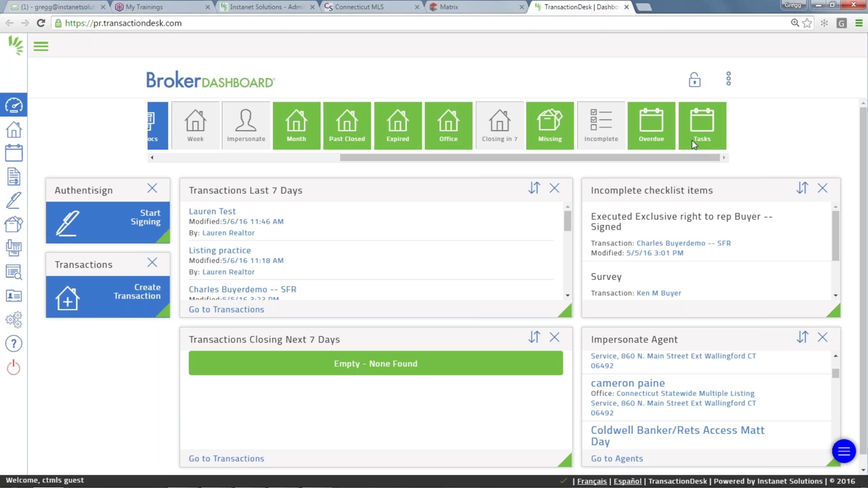Open the contact card icon in sidebar
868x488 pixels.
pyautogui.click(x=14, y=296)
